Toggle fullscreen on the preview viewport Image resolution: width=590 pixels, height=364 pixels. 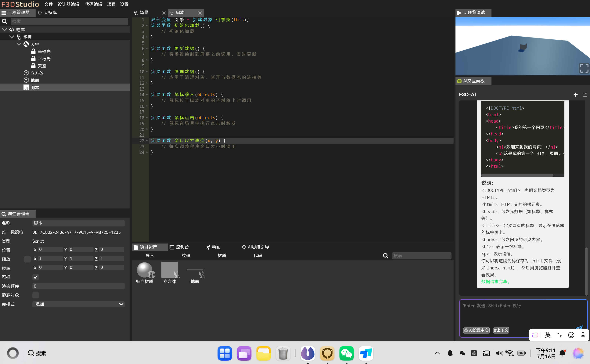click(584, 68)
